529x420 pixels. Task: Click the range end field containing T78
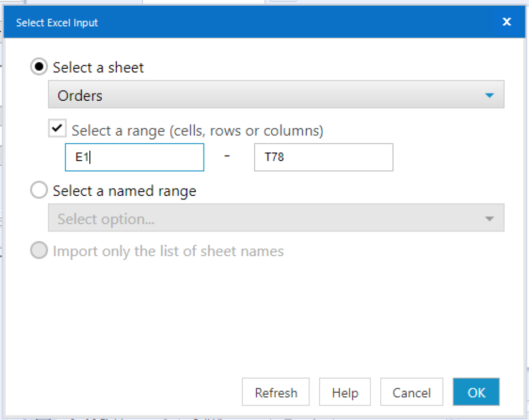click(x=323, y=158)
